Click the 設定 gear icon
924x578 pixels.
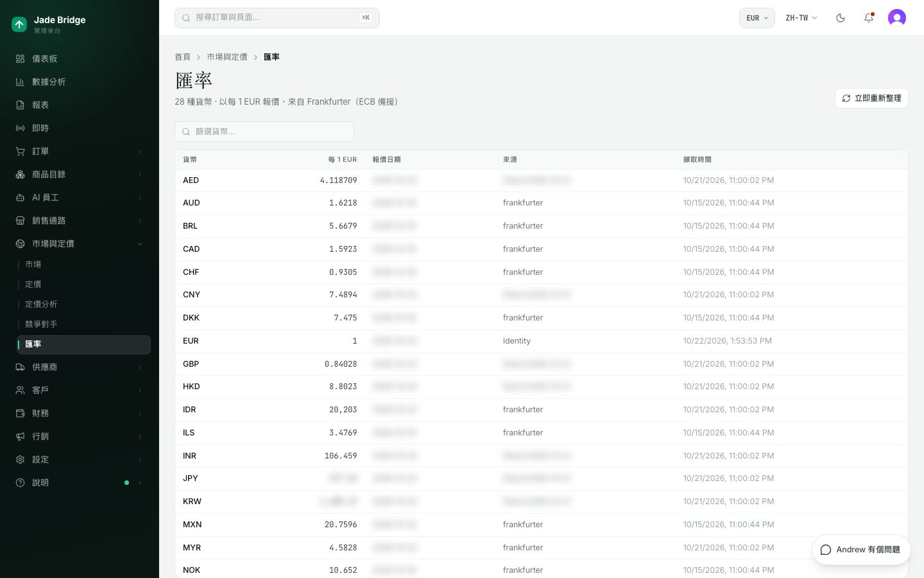(21, 459)
